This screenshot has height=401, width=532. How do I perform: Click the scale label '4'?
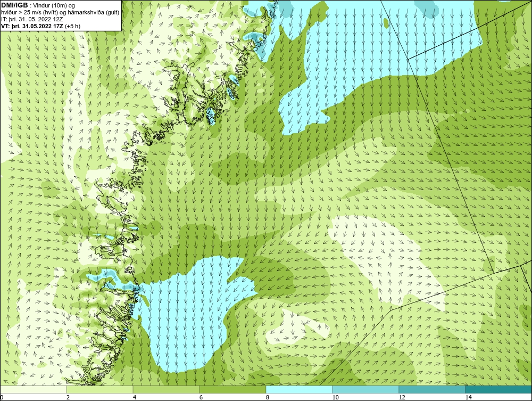coord(135,397)
